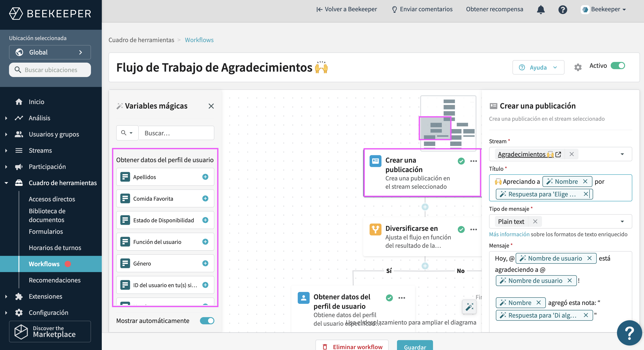This screenshot has height=350, width=644.
Task: Focus the magic variables Buscar field
Action: pos(176,133)
